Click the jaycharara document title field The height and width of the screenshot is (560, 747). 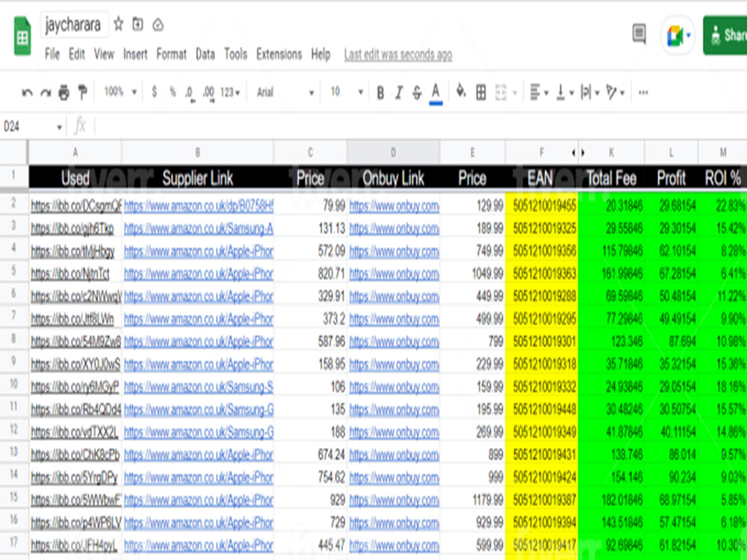[x=73, y=25]
